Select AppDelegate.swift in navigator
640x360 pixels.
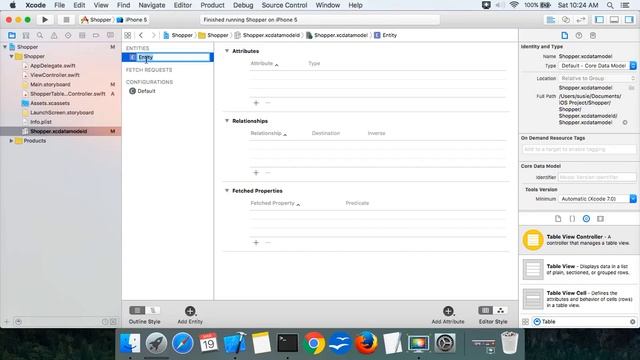coord(53,66)
